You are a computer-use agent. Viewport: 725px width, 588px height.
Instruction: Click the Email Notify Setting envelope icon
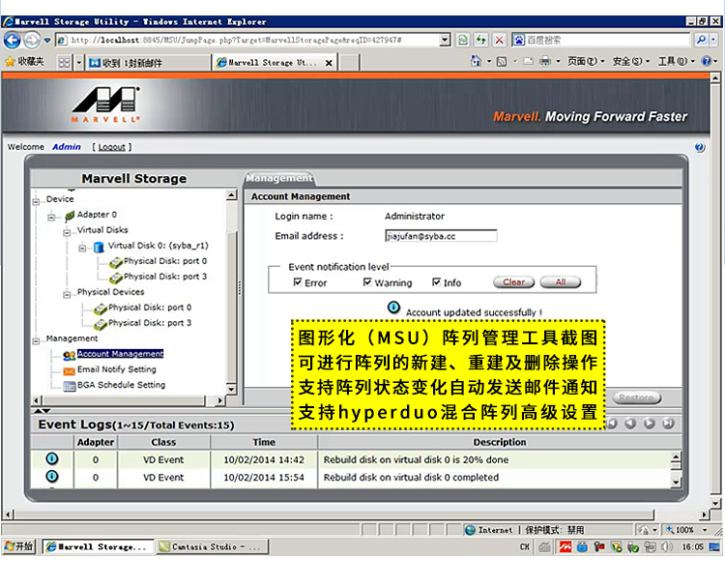click(x=70, y=370)
